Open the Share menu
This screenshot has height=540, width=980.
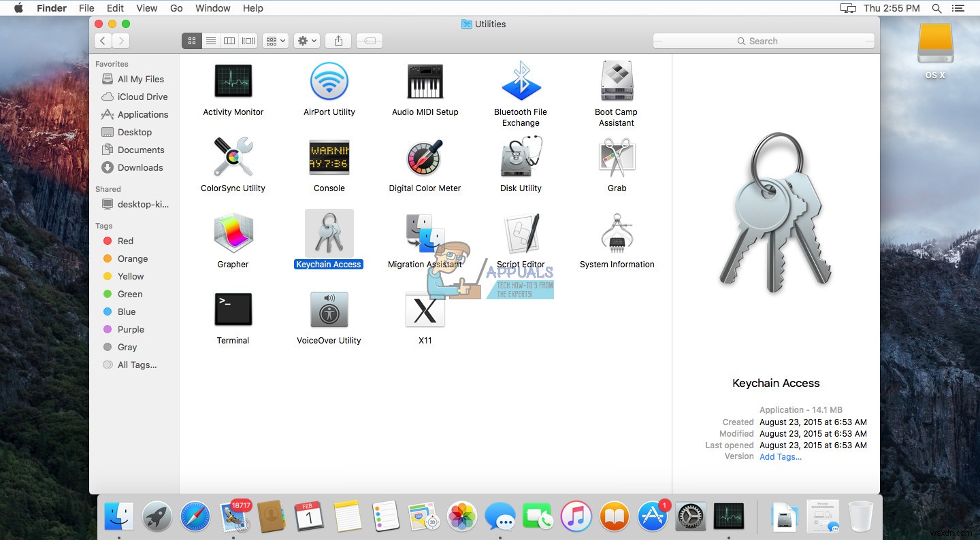(x=338, y=40)
